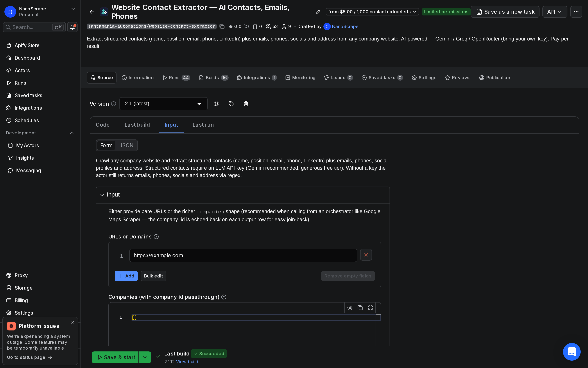Select the Last run tab
Screen dimensions: 588x368
pyautogui.click(x=203, y=125)
